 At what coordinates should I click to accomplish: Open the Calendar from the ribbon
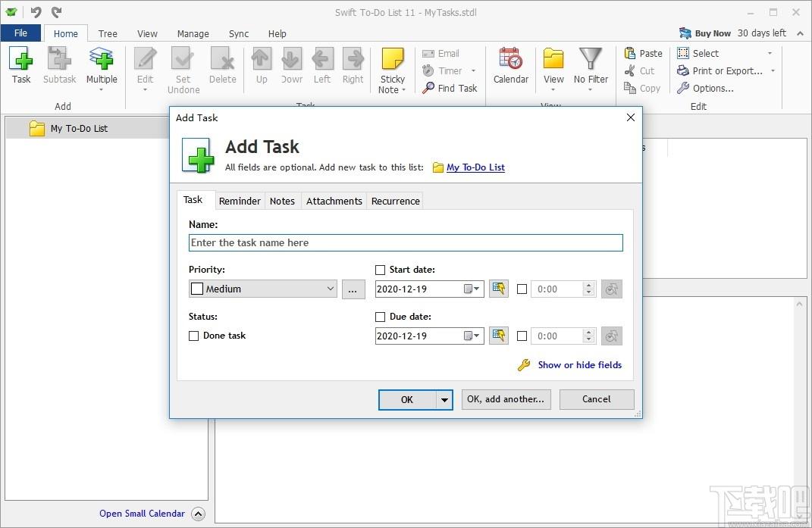coord(510,58)
